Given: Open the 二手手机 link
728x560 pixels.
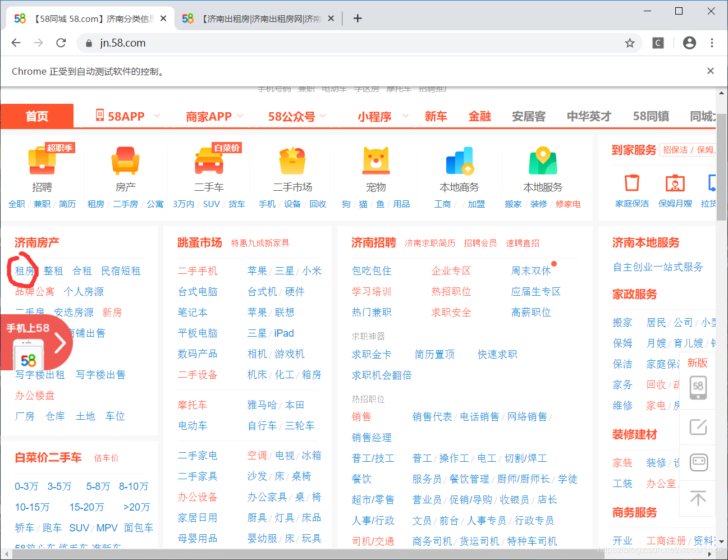Looking at the screenshot, I should click(198, 271).
